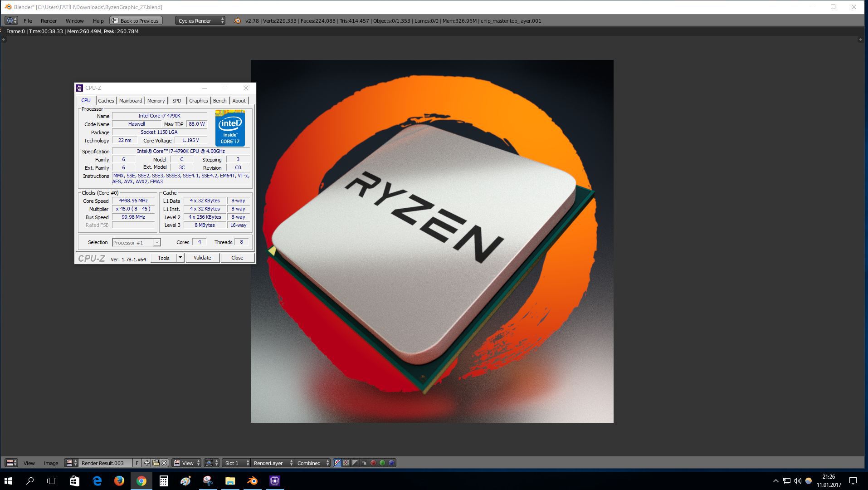
Task: Unlink image with X icon
Action: [x=164, y=463]
